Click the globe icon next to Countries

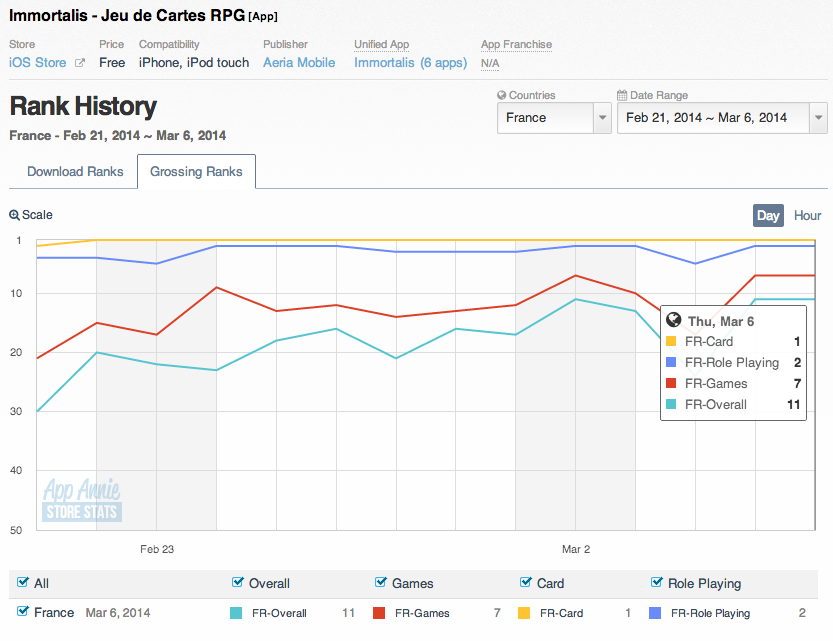coord(502,95)
